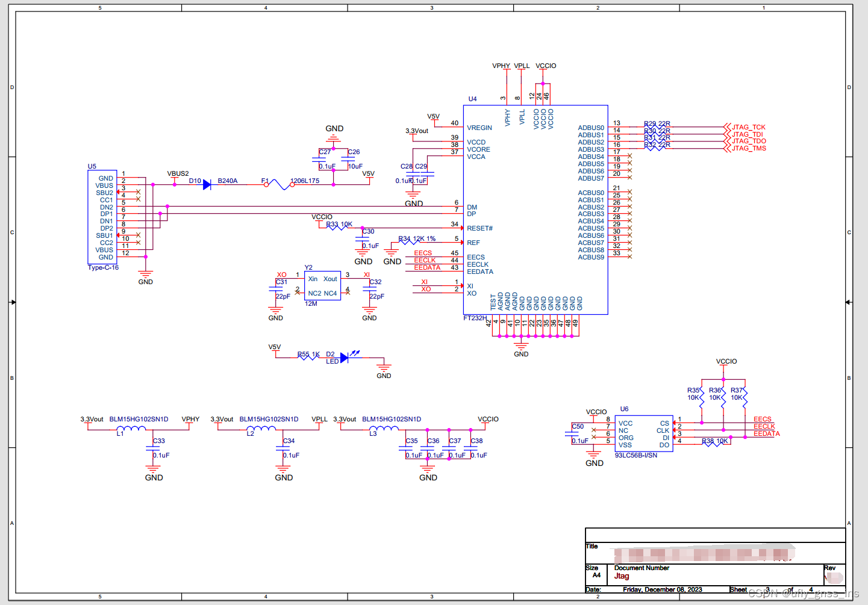Click the VBUS2 net label

tap(178, 173)
